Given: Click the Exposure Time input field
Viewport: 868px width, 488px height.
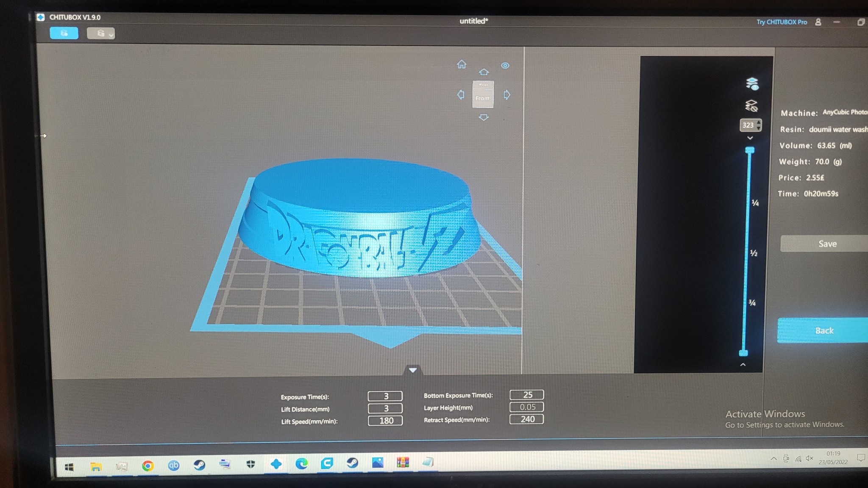Looking at the screenshot, I should point(385,396).
